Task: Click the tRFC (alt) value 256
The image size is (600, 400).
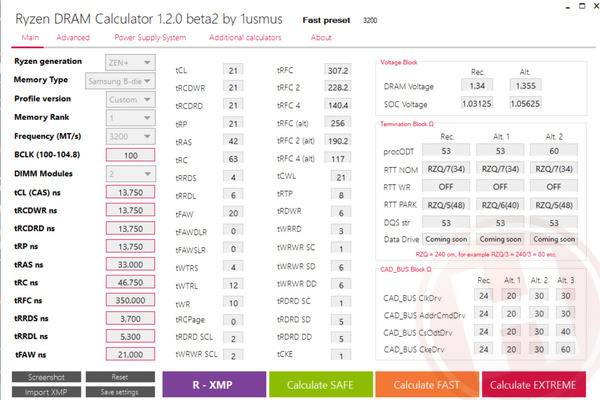Action: tap(338, 123)
